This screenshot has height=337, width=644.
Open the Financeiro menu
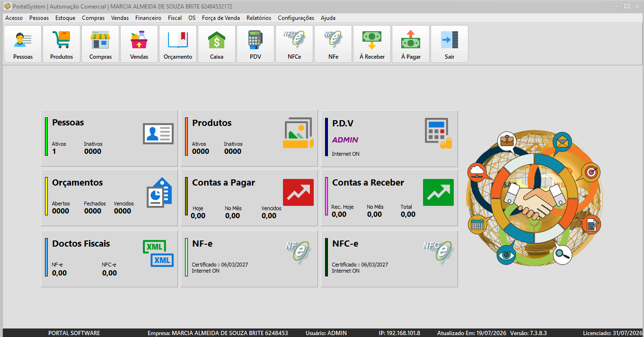click(x=148, y=18)
